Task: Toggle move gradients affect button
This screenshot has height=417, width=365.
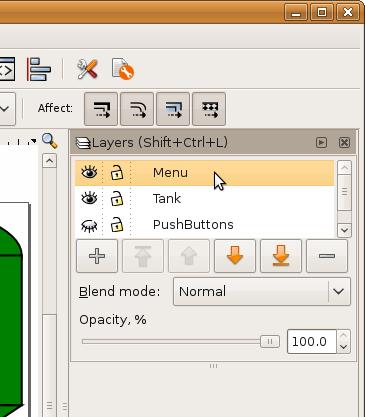Action: coord(173,109)
